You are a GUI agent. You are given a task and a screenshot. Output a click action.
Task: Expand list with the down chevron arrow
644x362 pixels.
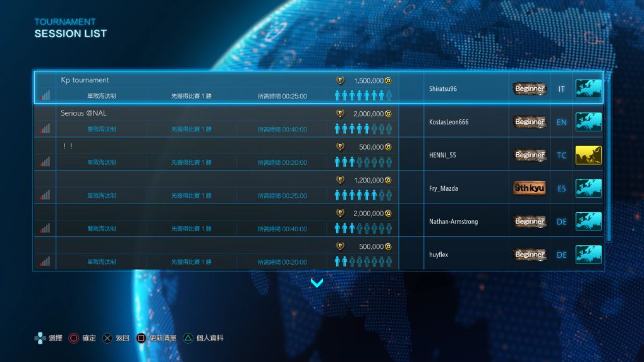pos(317,283)
